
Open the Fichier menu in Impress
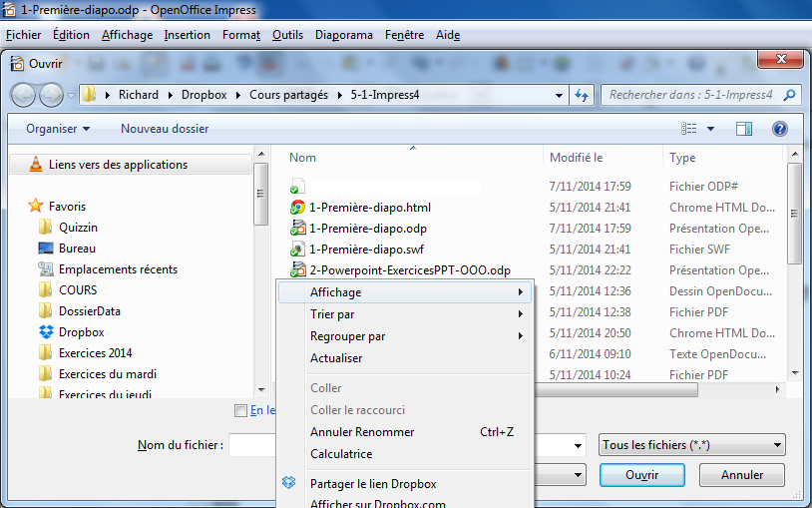[x=23, y=35]
